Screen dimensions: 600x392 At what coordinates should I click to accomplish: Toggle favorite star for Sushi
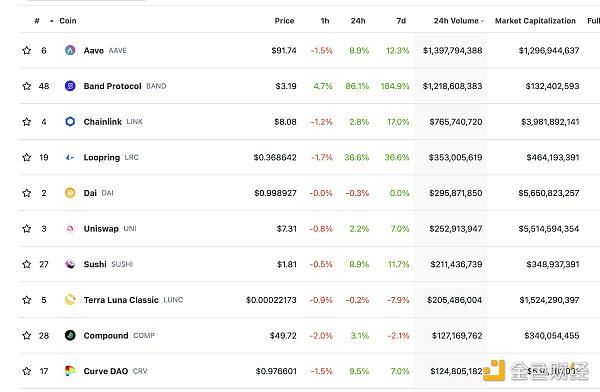pos(26,264)
